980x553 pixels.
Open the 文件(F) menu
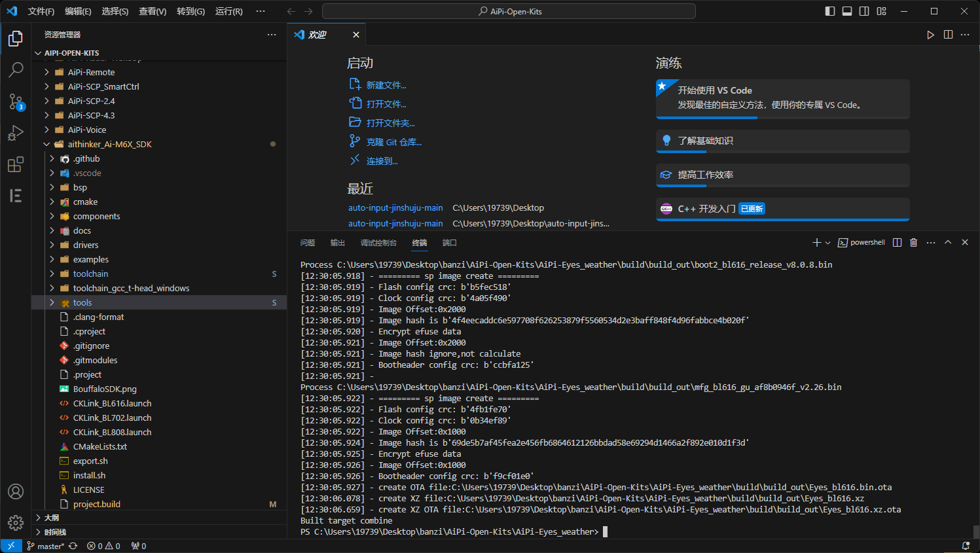[41, 11]
